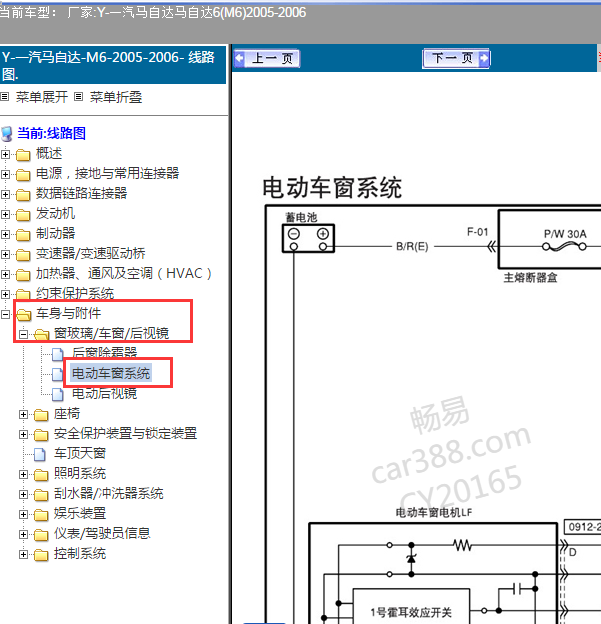The height and width of the screenshot is (624, 601).
Task: Select the 发动机 tree label
Action: click(55, 213)
